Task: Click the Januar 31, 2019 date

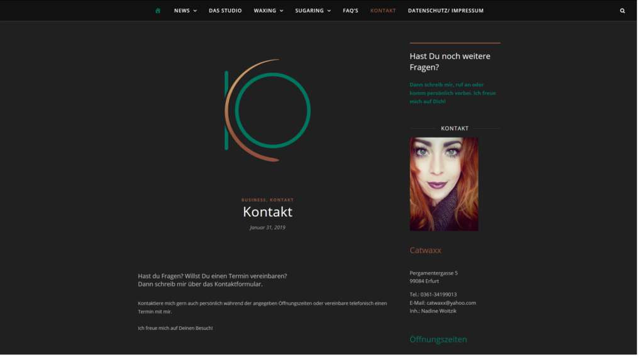Action: 267,228
